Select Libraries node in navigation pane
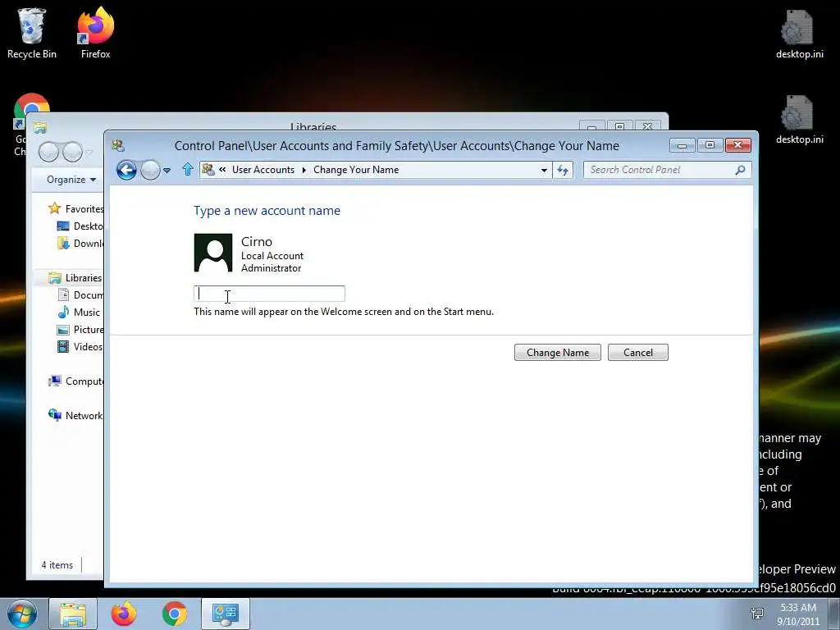 75,277
